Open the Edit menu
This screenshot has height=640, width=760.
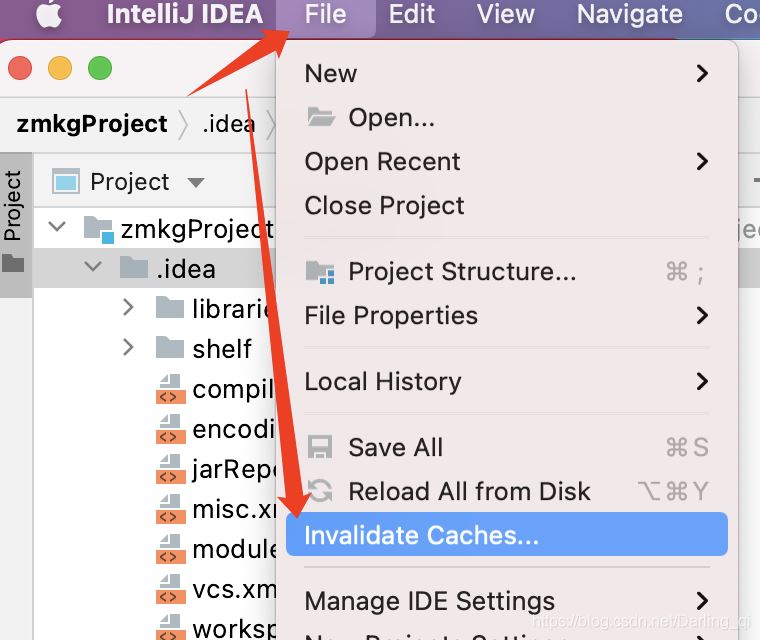point(412,15)
